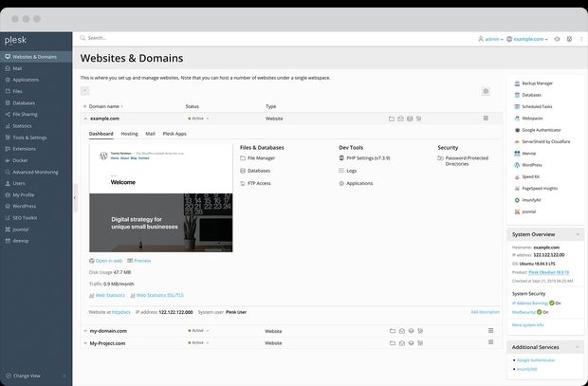Screen dimensions: 588x386
Task: Switch to the Plesk Apps tab
Action: pos(175,134)
